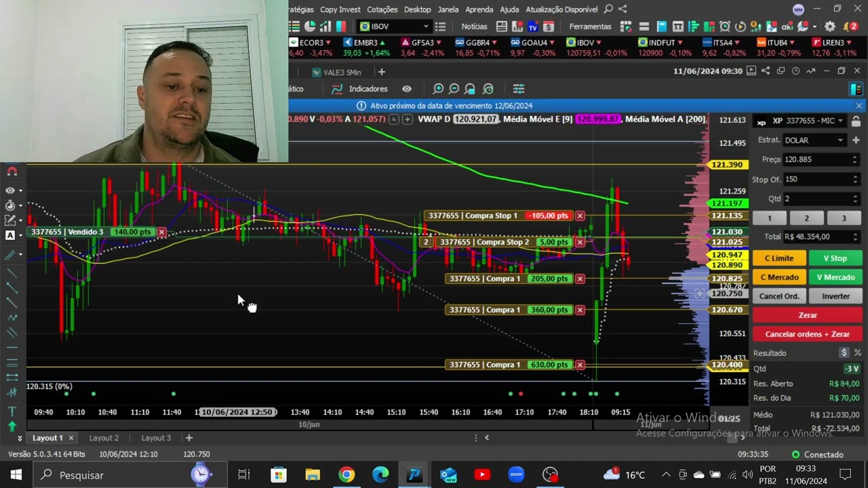Open the Indicadores panel icon
868x488 pixels.
pyautogui.click(x=337, y=89)
